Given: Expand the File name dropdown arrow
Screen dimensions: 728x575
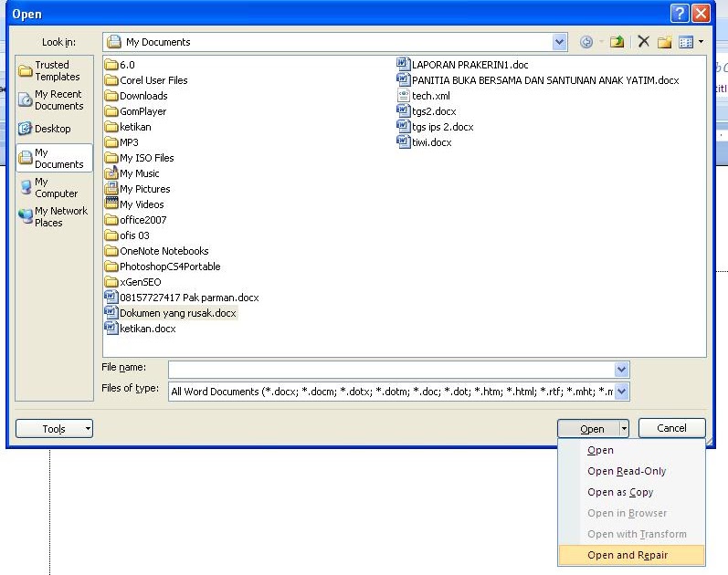Looking at the screenshot, I should point(622,370).
